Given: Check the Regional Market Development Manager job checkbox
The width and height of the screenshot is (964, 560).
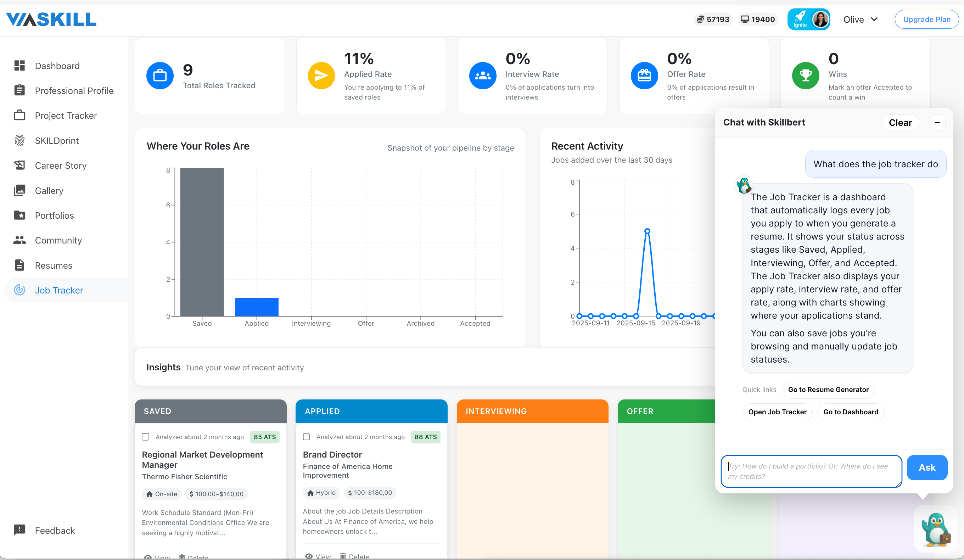Looking at the screenshot, I should pos(145,436).
